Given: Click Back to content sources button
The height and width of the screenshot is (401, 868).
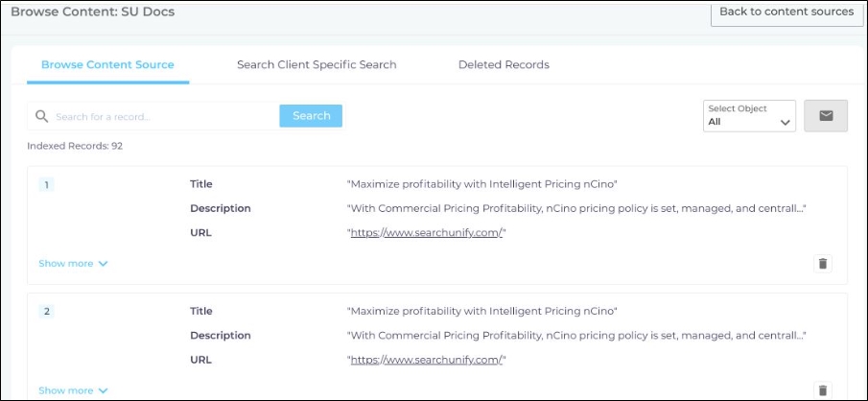Looking at the screenshot, I should pos(786,12).
